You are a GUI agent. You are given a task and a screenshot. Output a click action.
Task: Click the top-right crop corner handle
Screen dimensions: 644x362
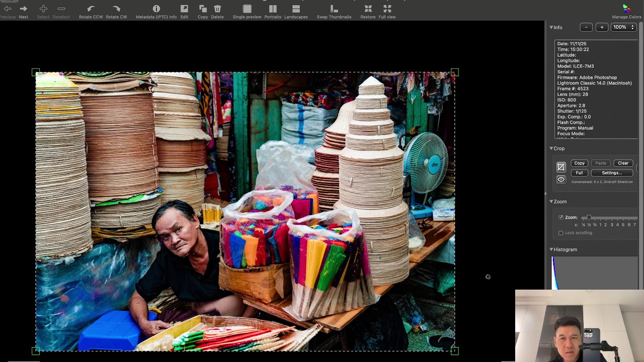455,72
